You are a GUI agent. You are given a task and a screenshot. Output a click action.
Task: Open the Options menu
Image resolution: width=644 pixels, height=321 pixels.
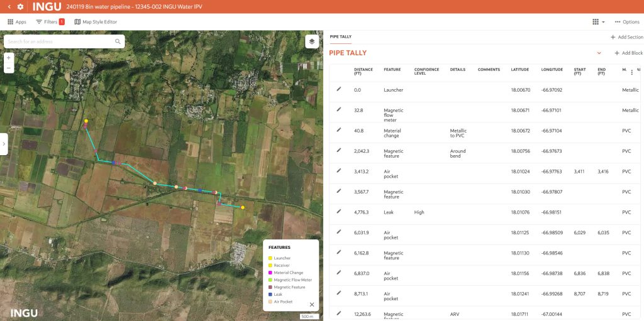(627, 22)
